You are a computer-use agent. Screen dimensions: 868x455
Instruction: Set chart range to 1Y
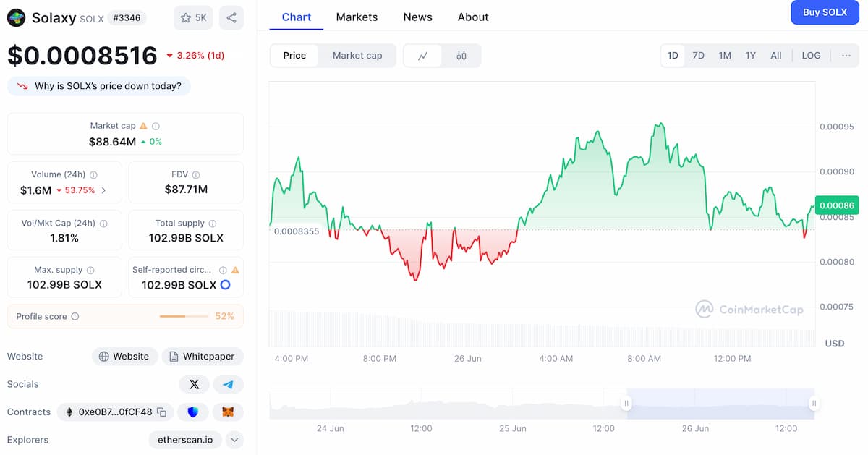point(751,56)
